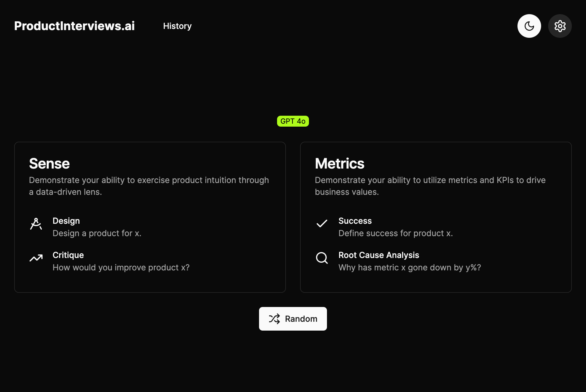The width and height of the screenshot is (586, 392).
Task: Go to ProductInterviews.ai home logo
Action: pyautogui.click(x=74, y=26)
